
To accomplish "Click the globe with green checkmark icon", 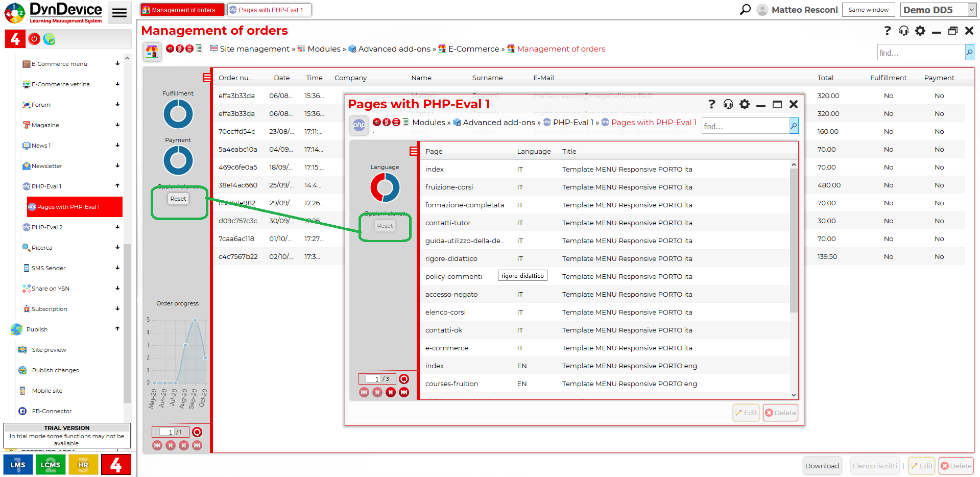I will coord(49,39).
